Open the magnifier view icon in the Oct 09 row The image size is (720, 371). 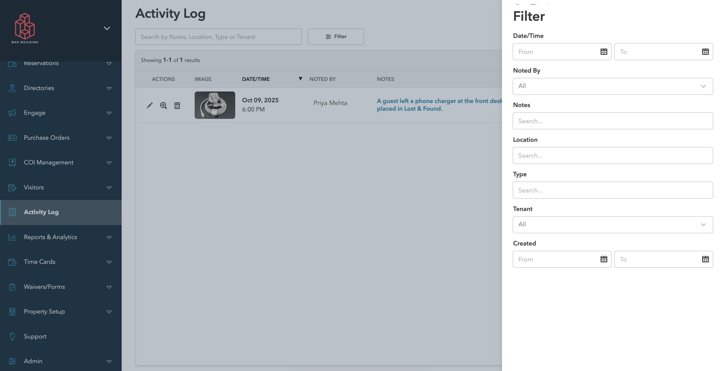[163, 106]
